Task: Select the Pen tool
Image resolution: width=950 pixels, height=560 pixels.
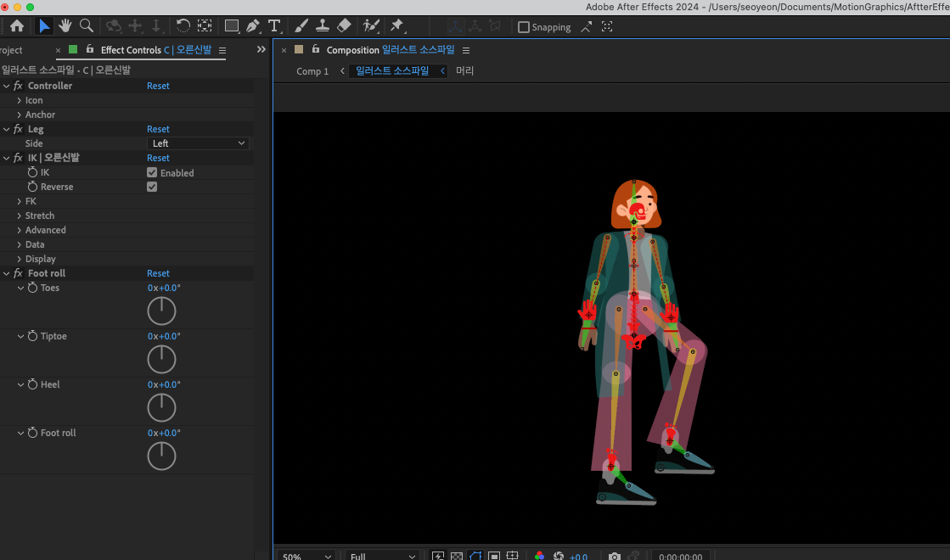Action: tap(253, 26)
